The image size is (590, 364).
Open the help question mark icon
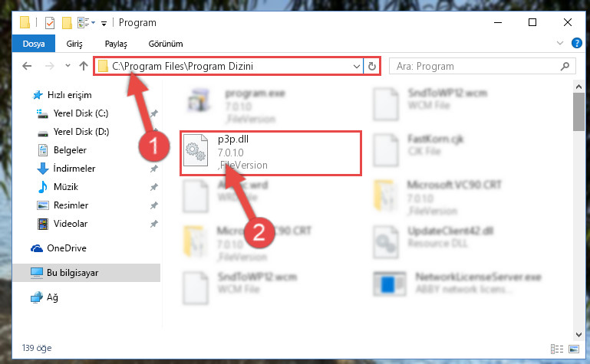pos(576,43)
